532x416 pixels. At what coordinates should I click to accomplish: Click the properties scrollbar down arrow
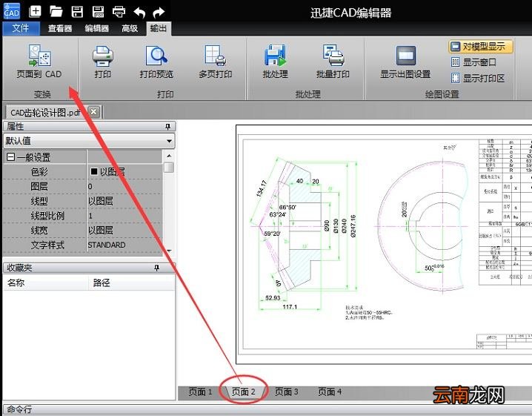click(x=169, y=251)
